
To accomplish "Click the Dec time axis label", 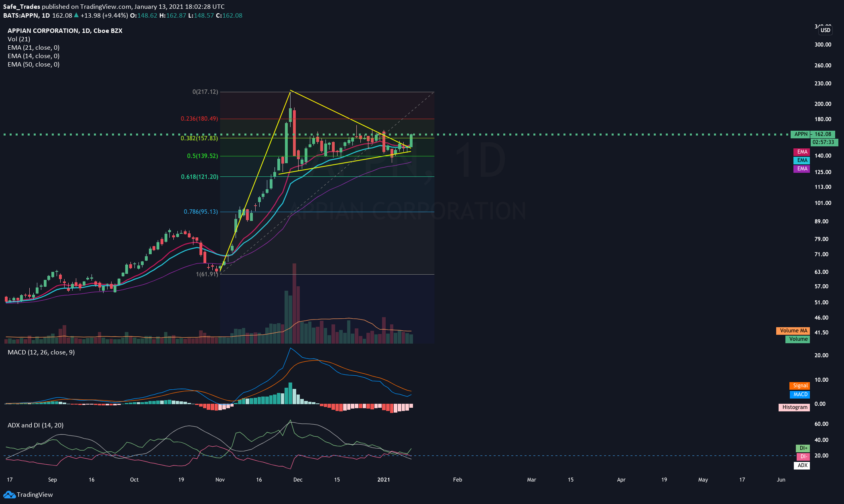I will point(298,480).
